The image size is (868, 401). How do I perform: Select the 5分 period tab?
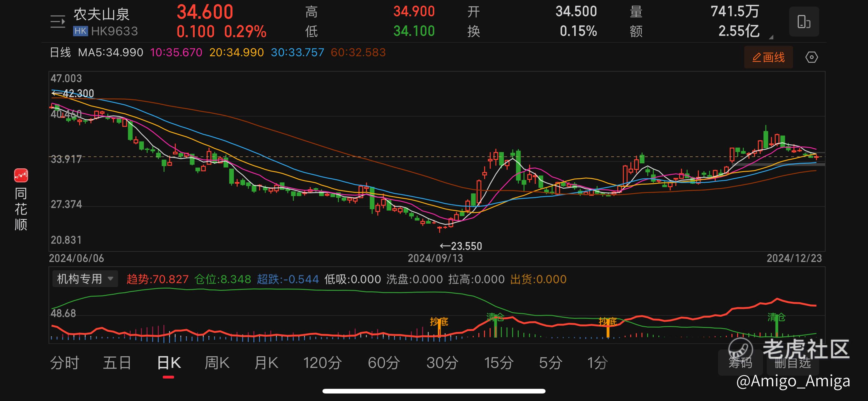pos(551,363)
